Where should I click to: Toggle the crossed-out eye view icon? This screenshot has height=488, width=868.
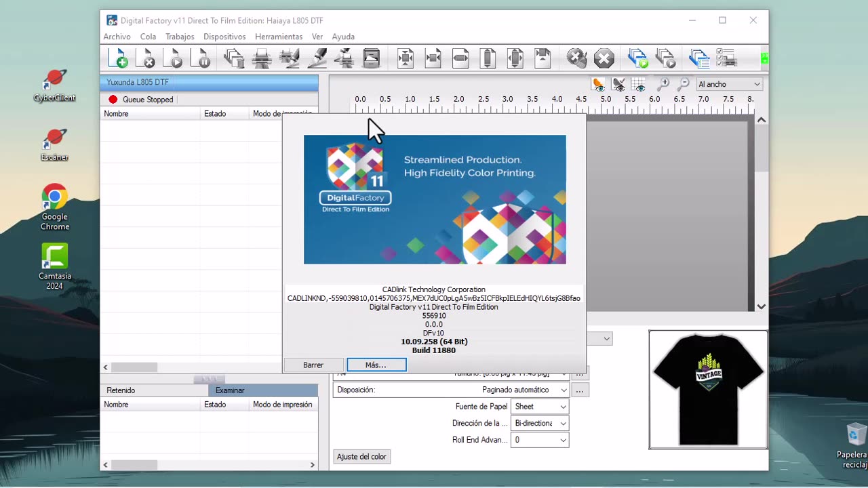(x=618, y=84)
